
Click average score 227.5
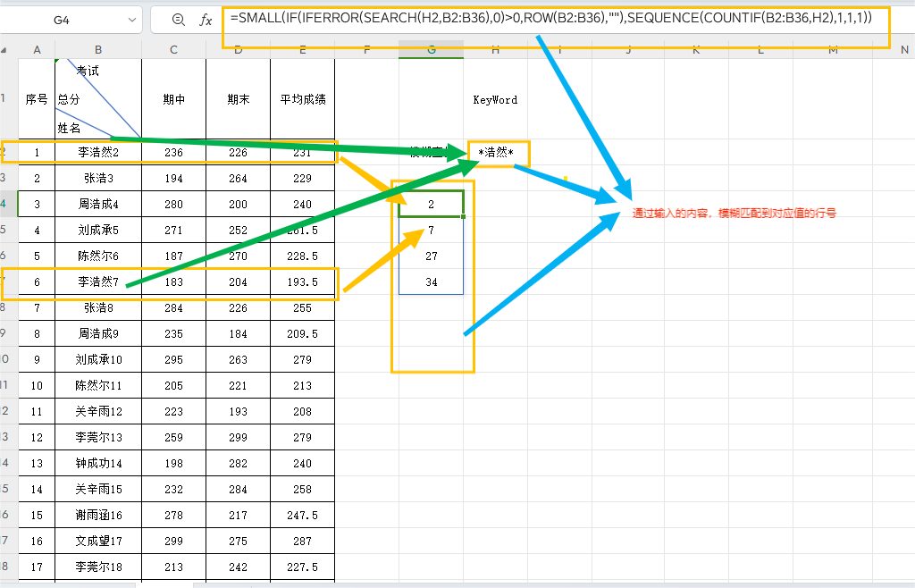(302, 567)
